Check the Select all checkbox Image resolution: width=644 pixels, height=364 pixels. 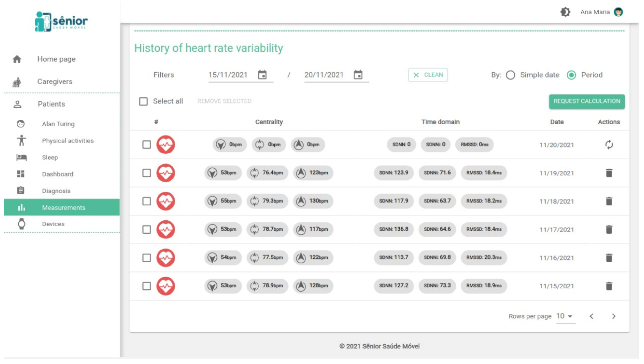point(143,101)
